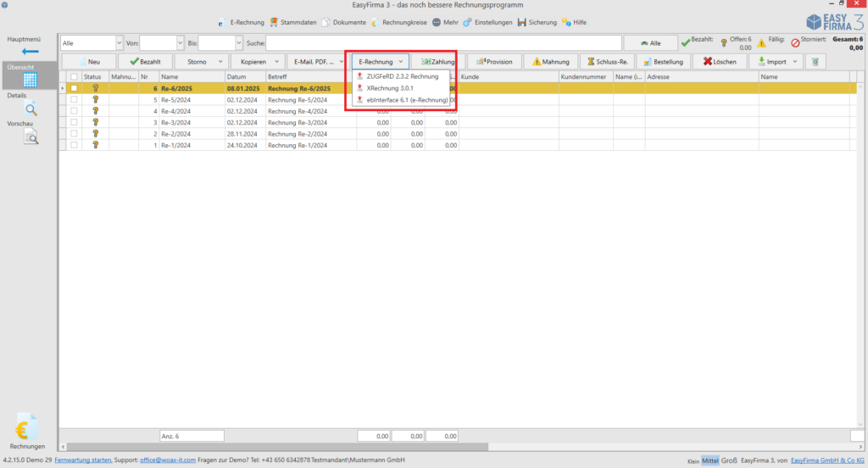Expand the Storno button dropdown arrow
The width and height of the screenshot is (868, 468).
point(220,62)
